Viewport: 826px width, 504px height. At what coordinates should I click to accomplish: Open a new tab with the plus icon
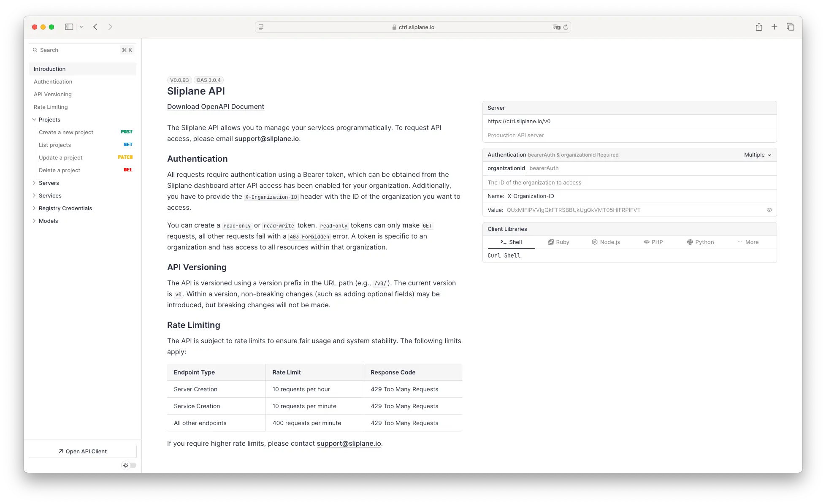(775, 27)
